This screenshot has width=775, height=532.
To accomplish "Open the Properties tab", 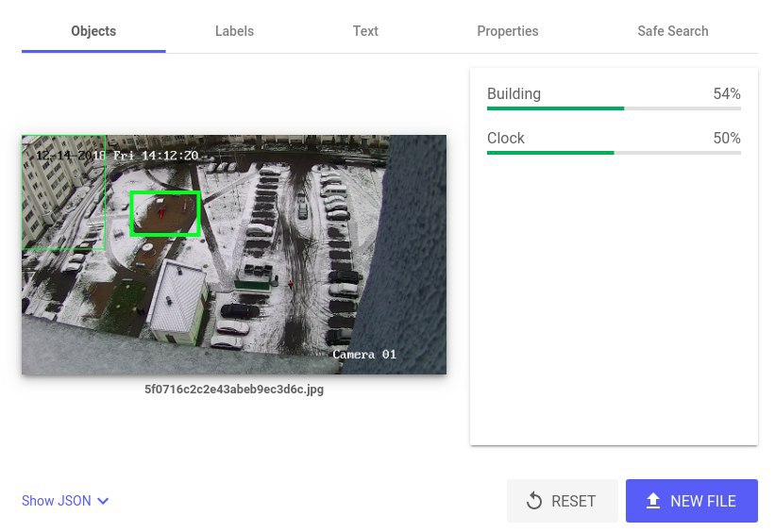I will click(508, 31).
